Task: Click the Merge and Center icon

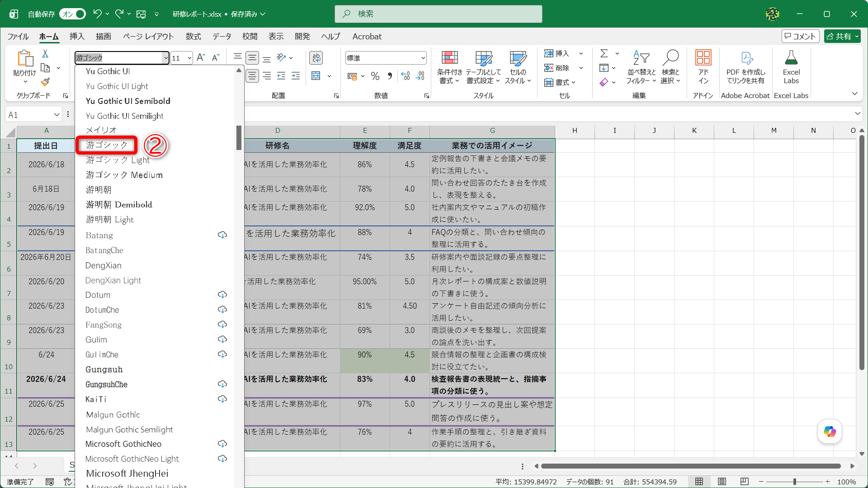Action: 316,75
